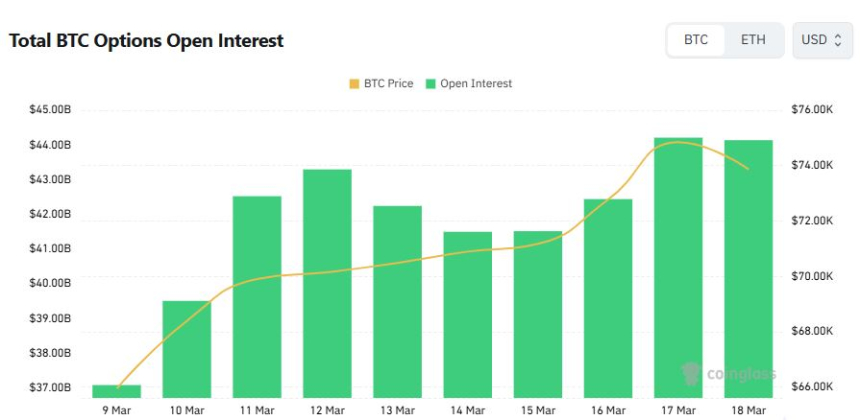Viewport: 860px width, 420px height.
Task: Switch to the ETH tab
Action: (x=753, y=40)
